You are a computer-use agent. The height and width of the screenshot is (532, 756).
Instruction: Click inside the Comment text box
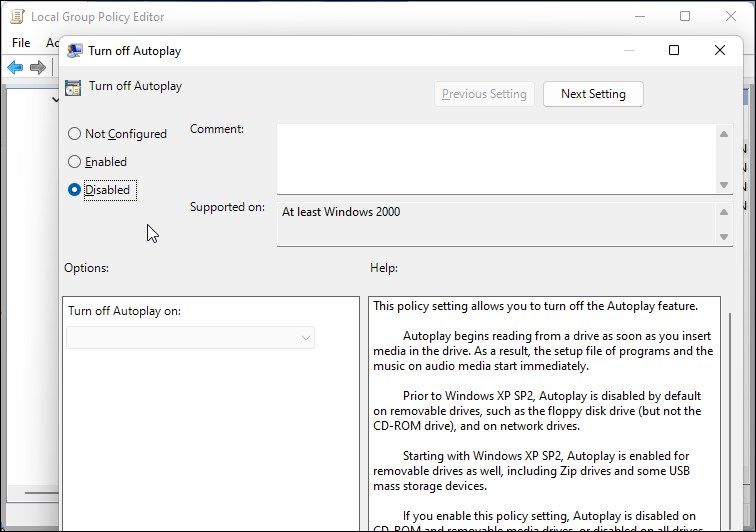coord(497,159)
